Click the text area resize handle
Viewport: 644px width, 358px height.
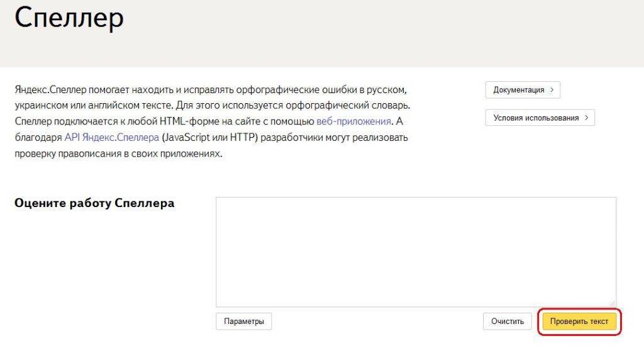point(612,303)
